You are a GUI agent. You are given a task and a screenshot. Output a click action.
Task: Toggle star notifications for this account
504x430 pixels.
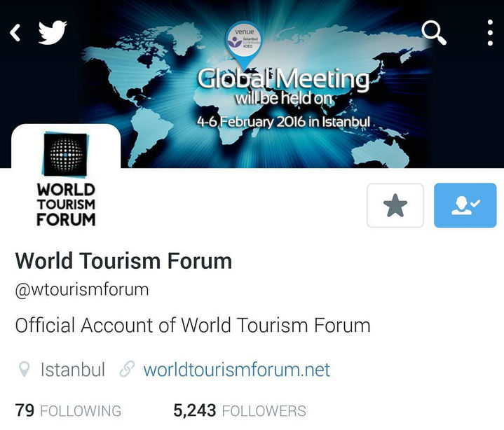(395, 205)
